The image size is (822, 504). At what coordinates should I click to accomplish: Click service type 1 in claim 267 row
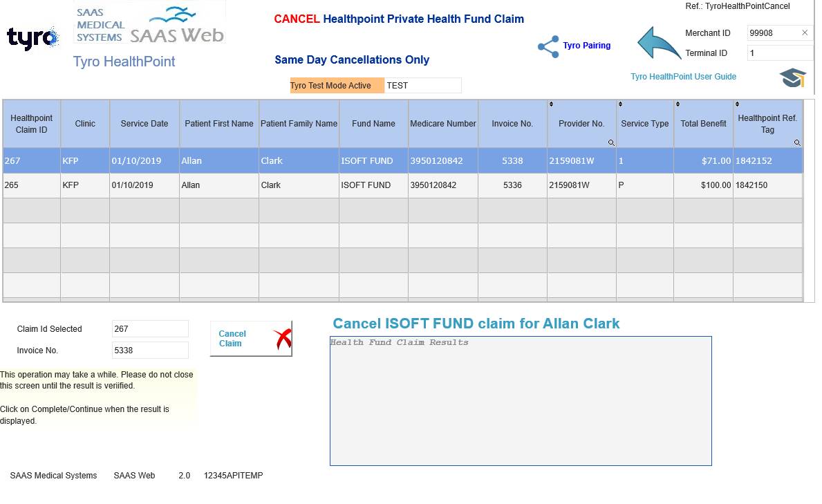645,161
